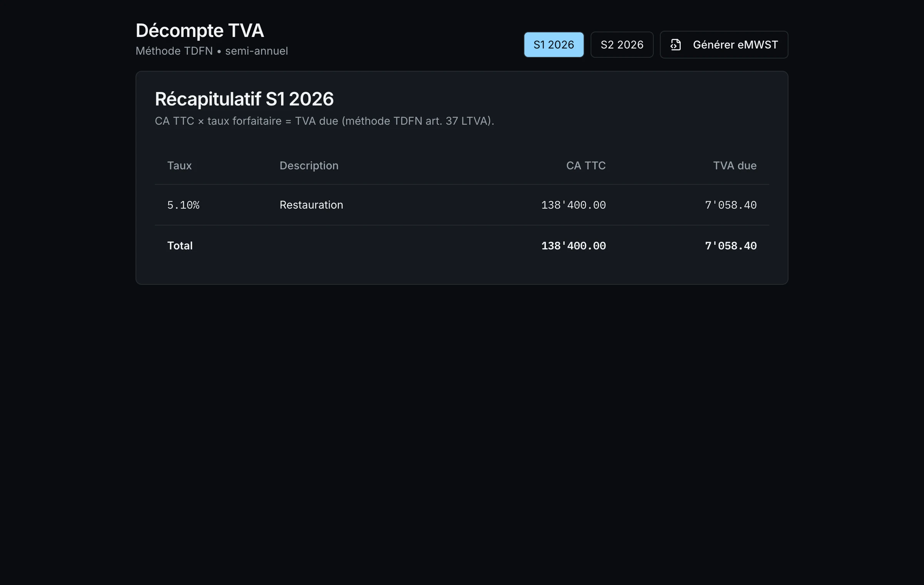Select the S1 2026 period
Image resolution: width=924 pixels, height=585 pixels.
[x=554, y=45]
